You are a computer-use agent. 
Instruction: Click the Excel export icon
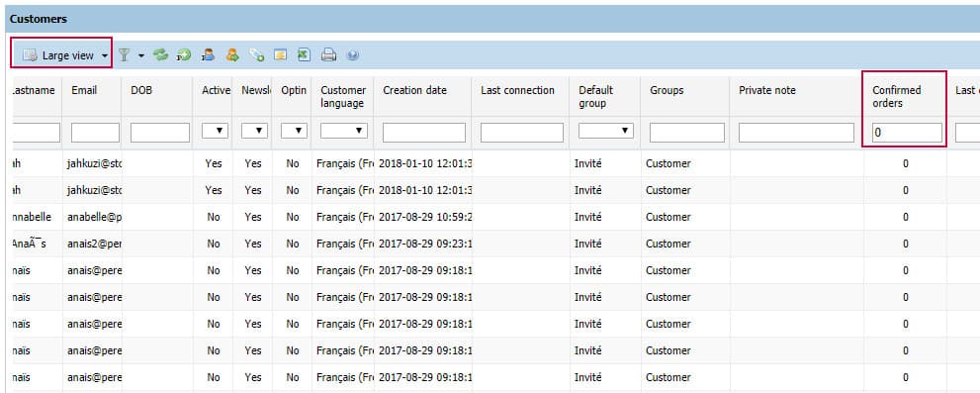tap(304, 55)
